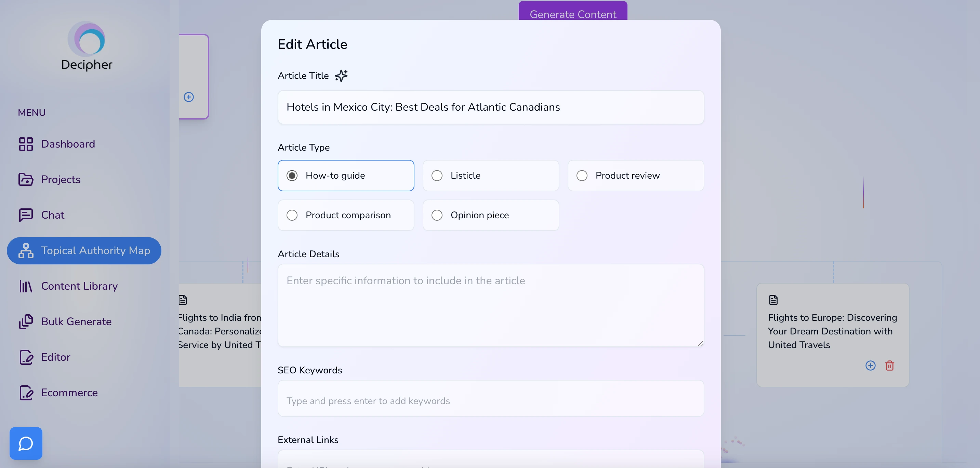Select the Listicle article type
Image resolution: width=980 pixels, height=468 pixels.
437,175
